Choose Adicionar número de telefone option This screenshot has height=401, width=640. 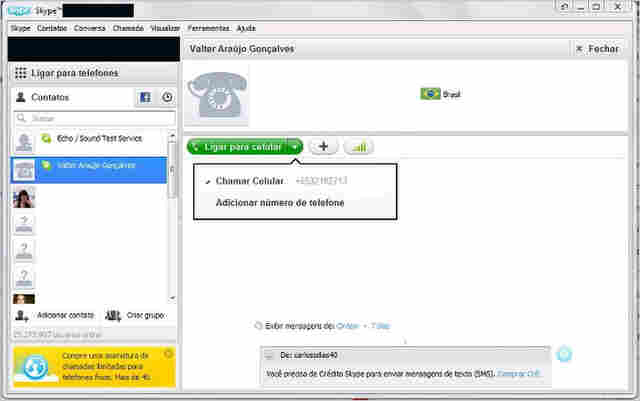280,203
